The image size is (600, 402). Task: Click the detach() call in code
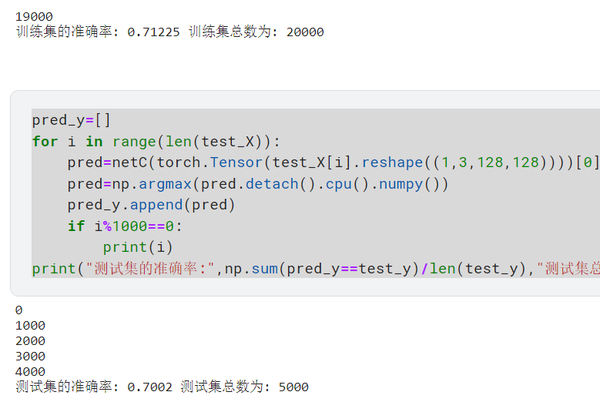272,184
